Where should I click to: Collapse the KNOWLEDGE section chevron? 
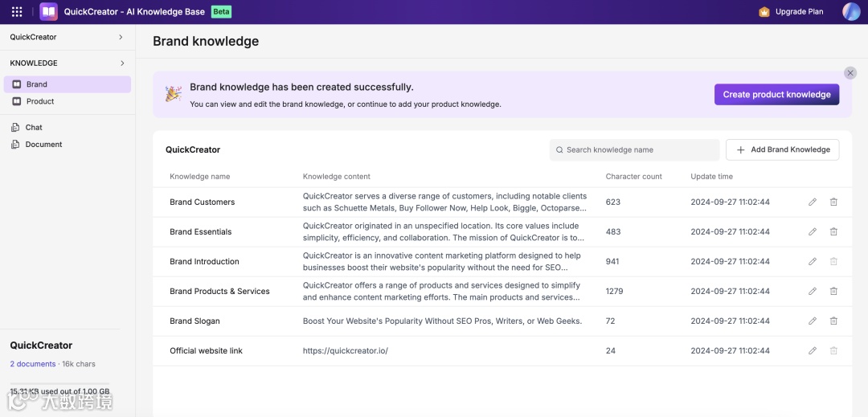coord(122,63)
